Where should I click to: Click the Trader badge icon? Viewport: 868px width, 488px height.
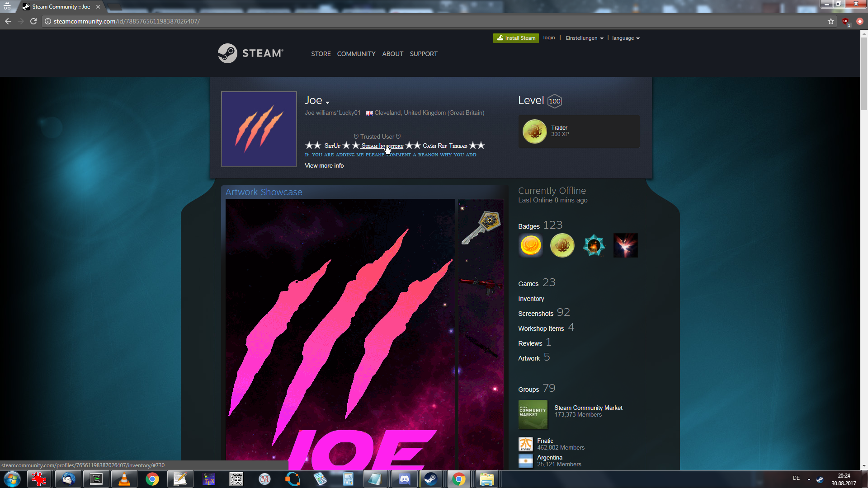pos(534,131)
